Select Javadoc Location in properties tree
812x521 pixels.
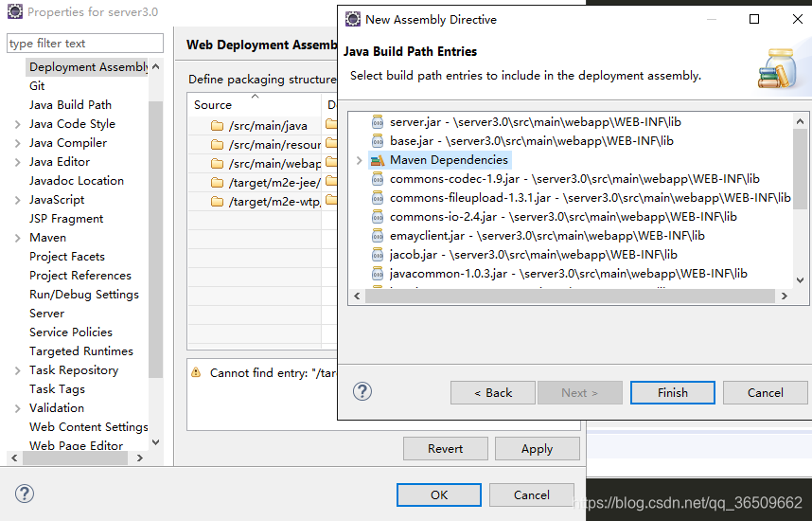tap(77, 180)
